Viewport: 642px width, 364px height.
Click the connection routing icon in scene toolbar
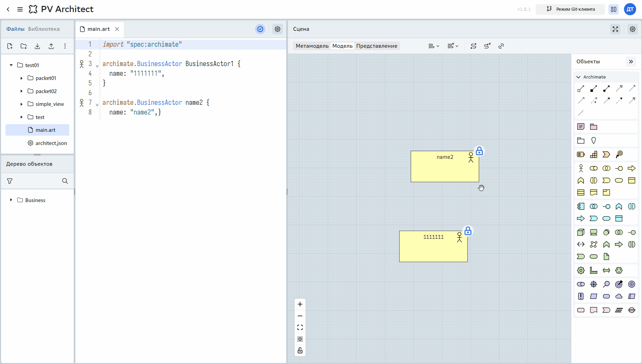coord(473,46)
